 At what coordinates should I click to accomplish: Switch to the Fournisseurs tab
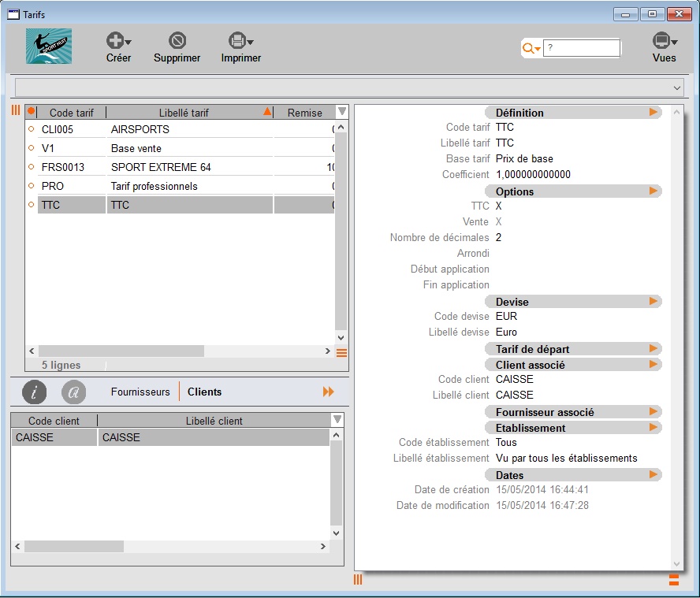(x=140, y=392)
